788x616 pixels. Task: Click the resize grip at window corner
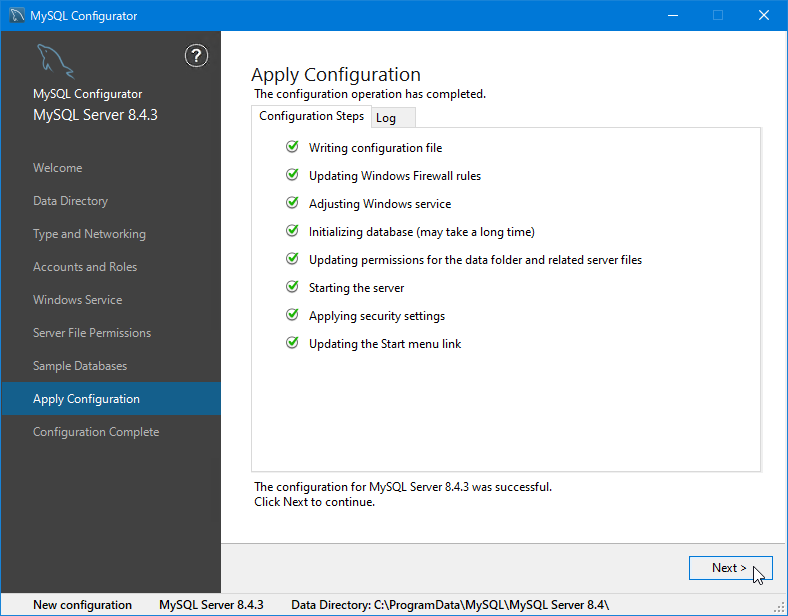pyautogui.click(x=780, y=608)
